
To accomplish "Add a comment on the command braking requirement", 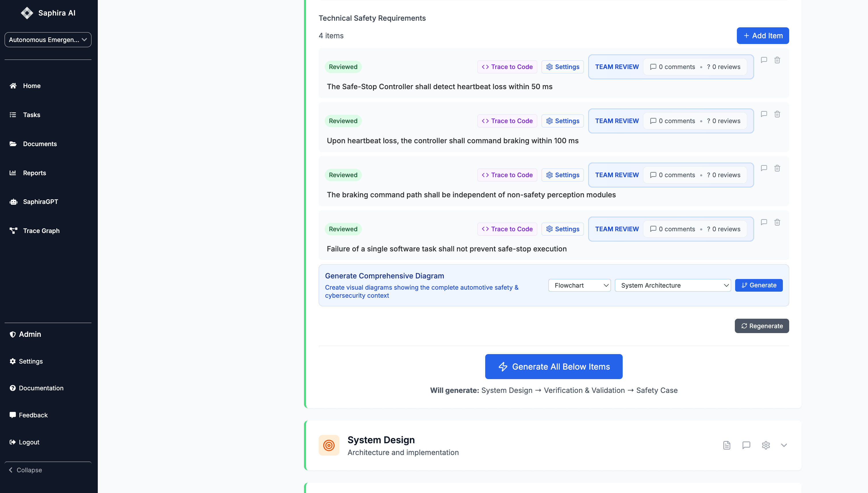I will tap(764, 114).
